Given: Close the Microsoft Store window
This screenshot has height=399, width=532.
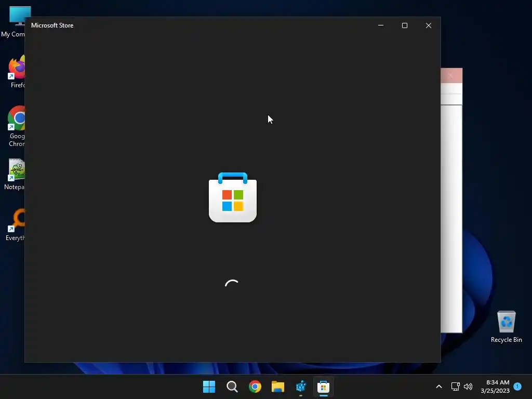Looking at the screenshot, I should point(429,25).
